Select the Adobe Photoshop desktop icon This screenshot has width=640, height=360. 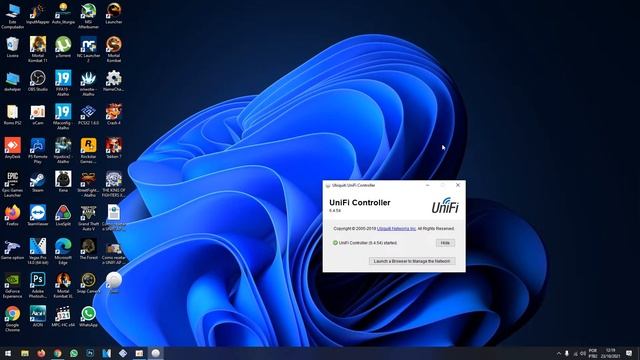click(x=38, y=285)
